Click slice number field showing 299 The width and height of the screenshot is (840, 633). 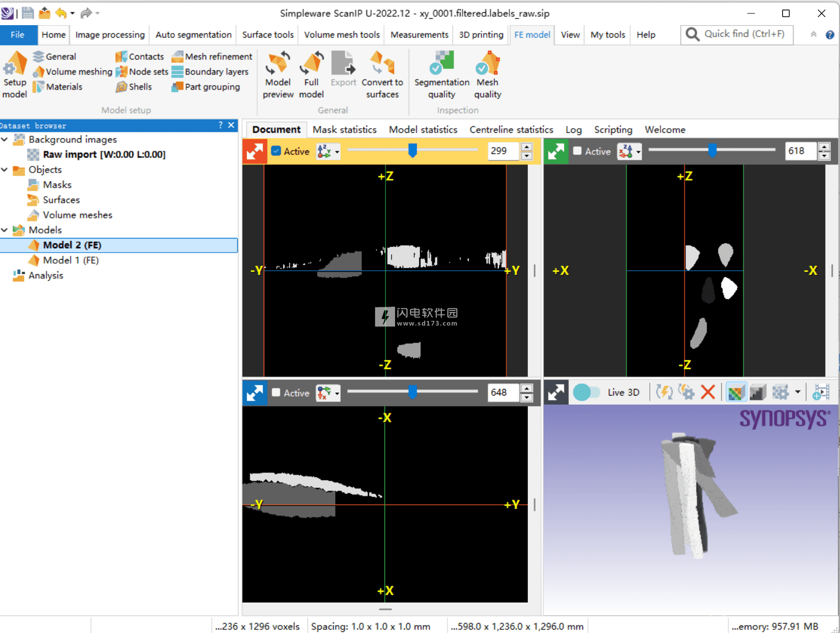click(503, 151)
